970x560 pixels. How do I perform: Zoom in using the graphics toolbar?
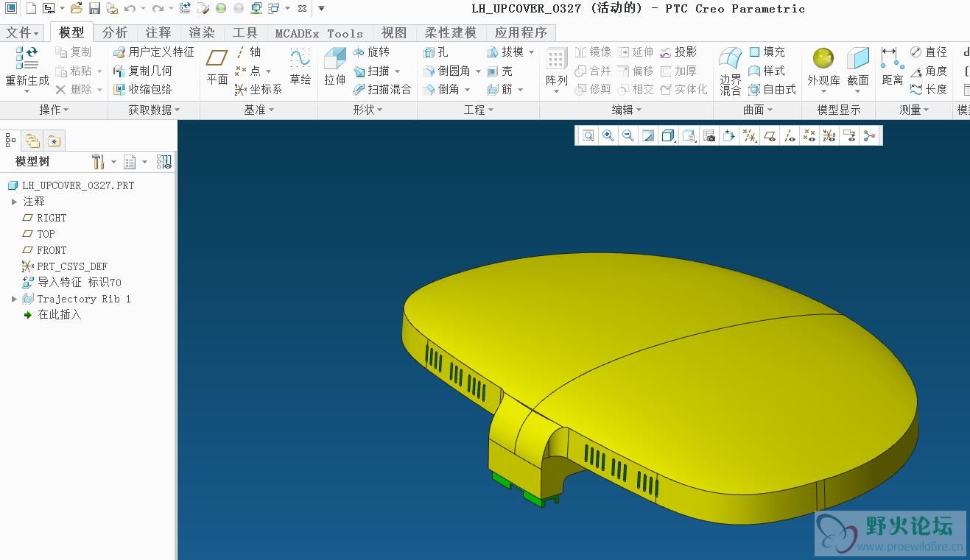click(608, 135)
